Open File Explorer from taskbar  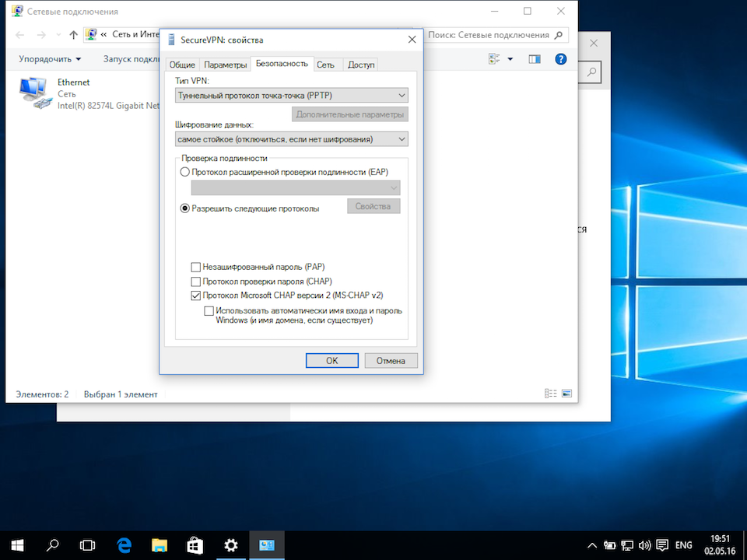(159, 545)
